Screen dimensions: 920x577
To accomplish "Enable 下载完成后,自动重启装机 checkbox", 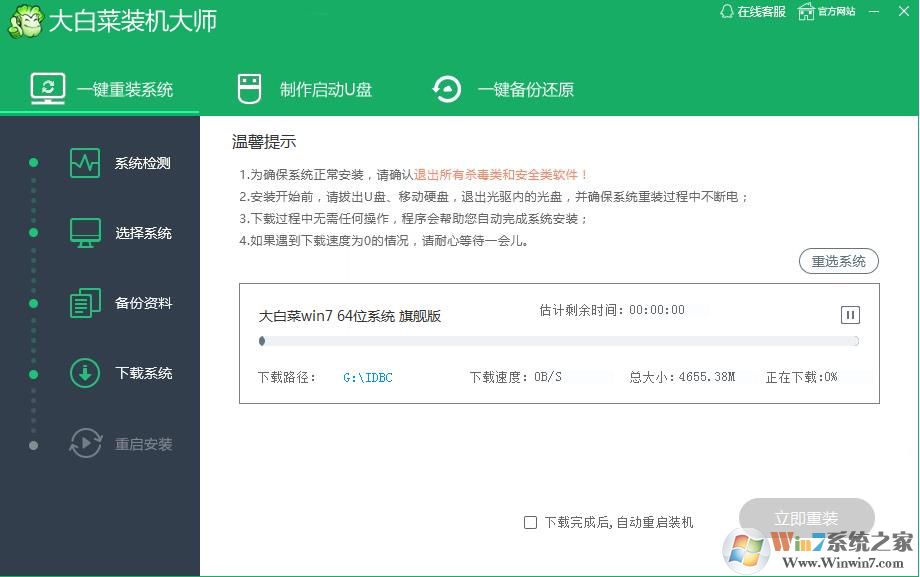I will click(530, 522).
